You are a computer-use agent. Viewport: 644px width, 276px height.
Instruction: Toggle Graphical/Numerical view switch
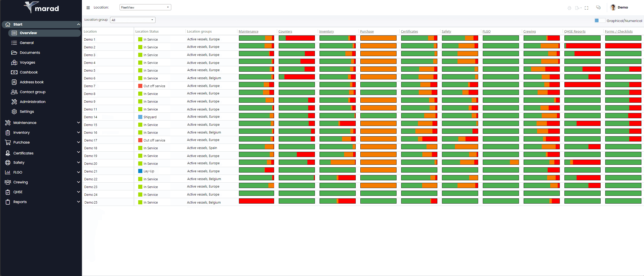(599, 20)
